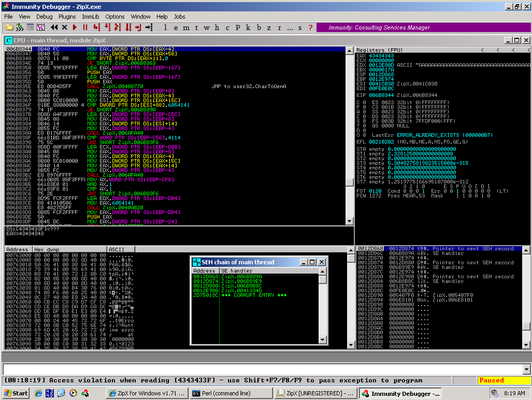The width and height of the screenshot is (532, 400).
Task: Open the Options menu
Action: tap(114, 17)
